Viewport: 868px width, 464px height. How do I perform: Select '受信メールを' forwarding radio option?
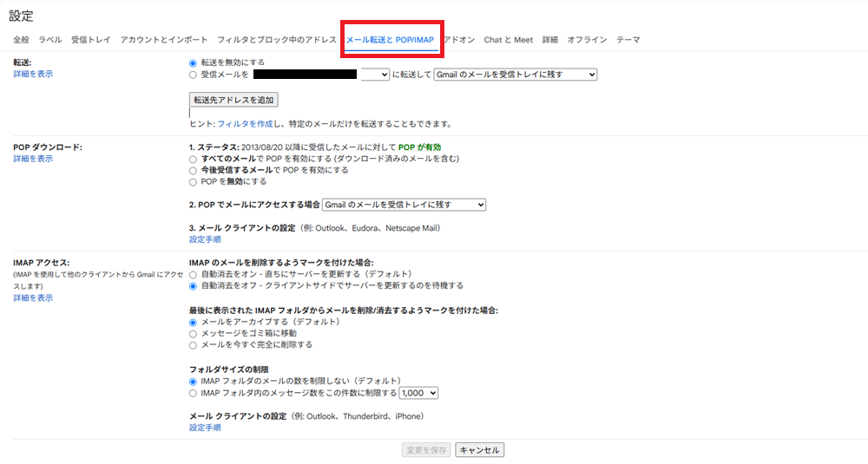click(193, 75)
